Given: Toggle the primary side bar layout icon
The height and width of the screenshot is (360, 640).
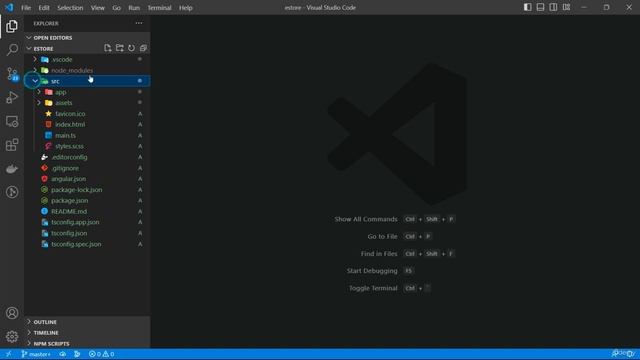Looking at the screenshot, I should pyautogui.click(x=527, y=7).
